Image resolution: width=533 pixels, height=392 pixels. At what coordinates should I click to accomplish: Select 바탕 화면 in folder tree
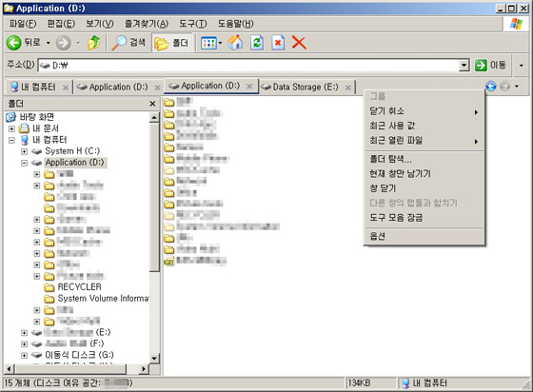point(37,117)
